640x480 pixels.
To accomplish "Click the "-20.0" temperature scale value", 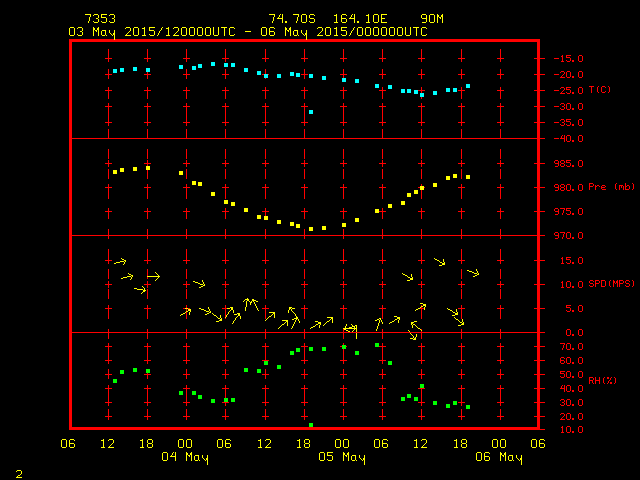I will 569,75.
